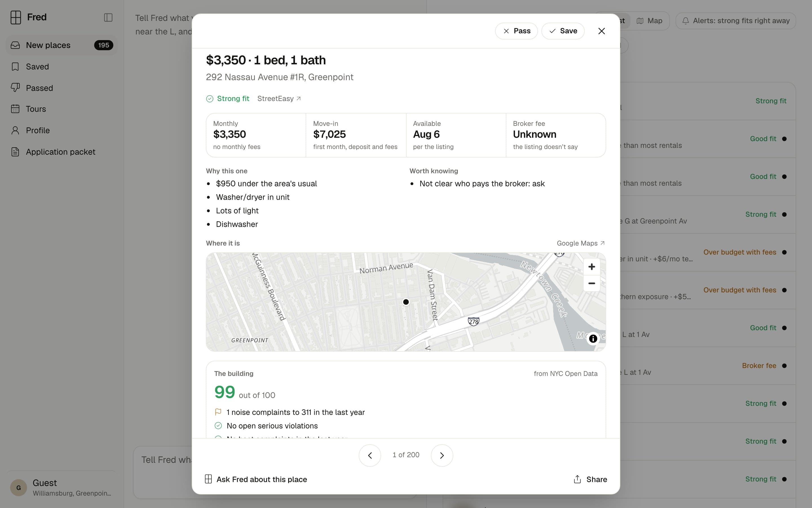Click "Lots of light" bullet

pos(237,211)
